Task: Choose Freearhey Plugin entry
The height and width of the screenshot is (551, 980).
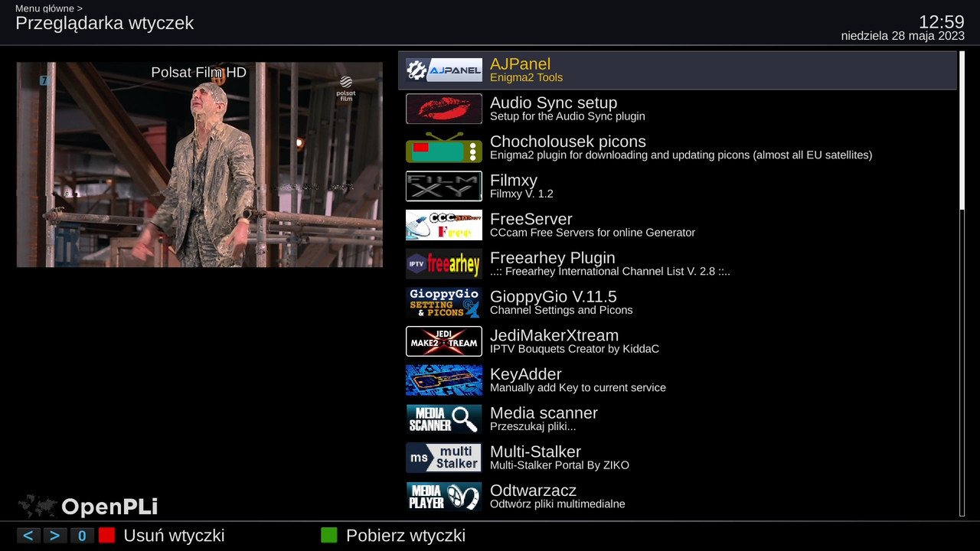Action: [x=678, y=264]
